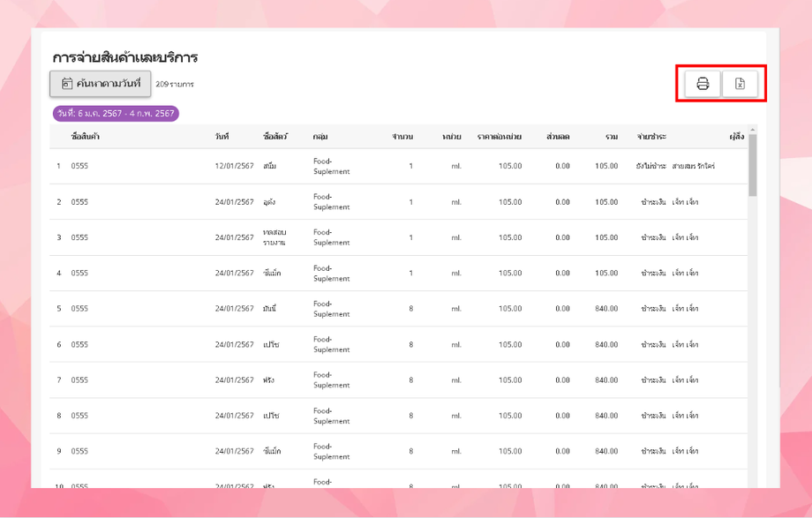Viewport: 812px width, 518px height.
Task: Select row 1 dated 12/01/2567
Action: tap(399, 166)
